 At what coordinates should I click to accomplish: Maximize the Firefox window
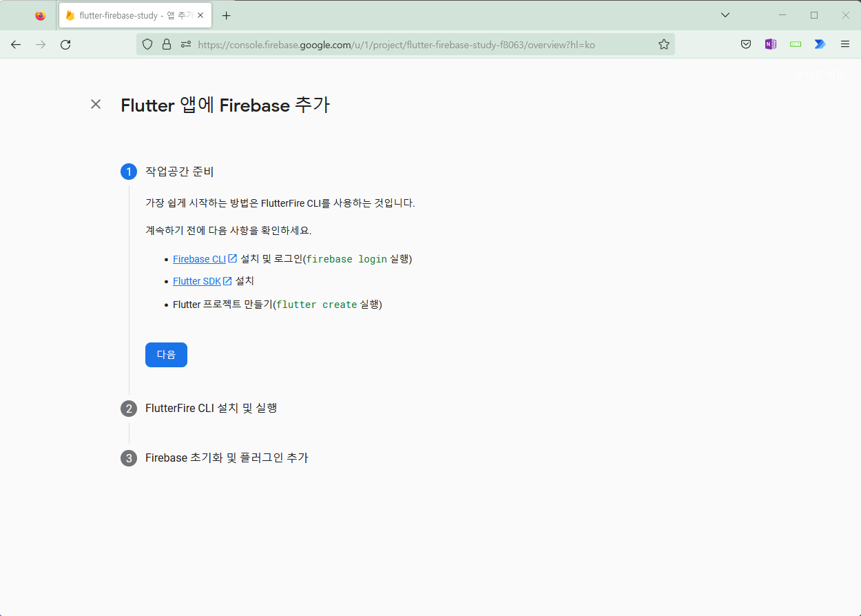tap(814, 15)
